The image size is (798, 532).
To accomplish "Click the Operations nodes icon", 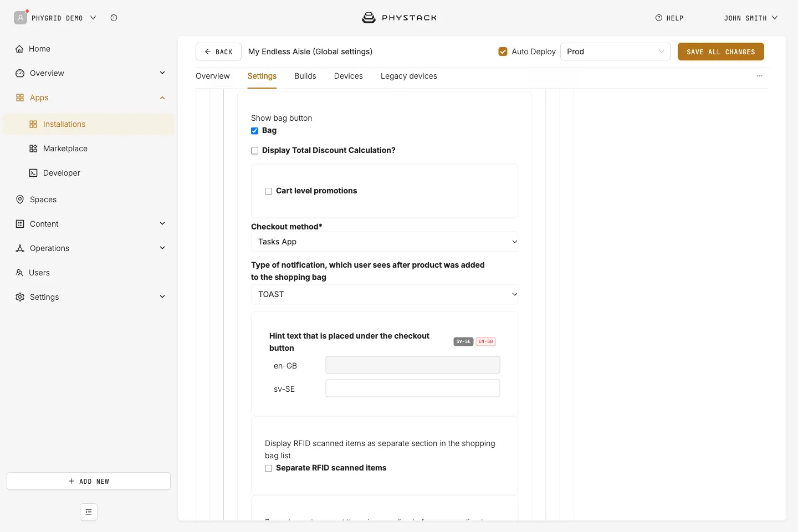I will pos(20,248).
